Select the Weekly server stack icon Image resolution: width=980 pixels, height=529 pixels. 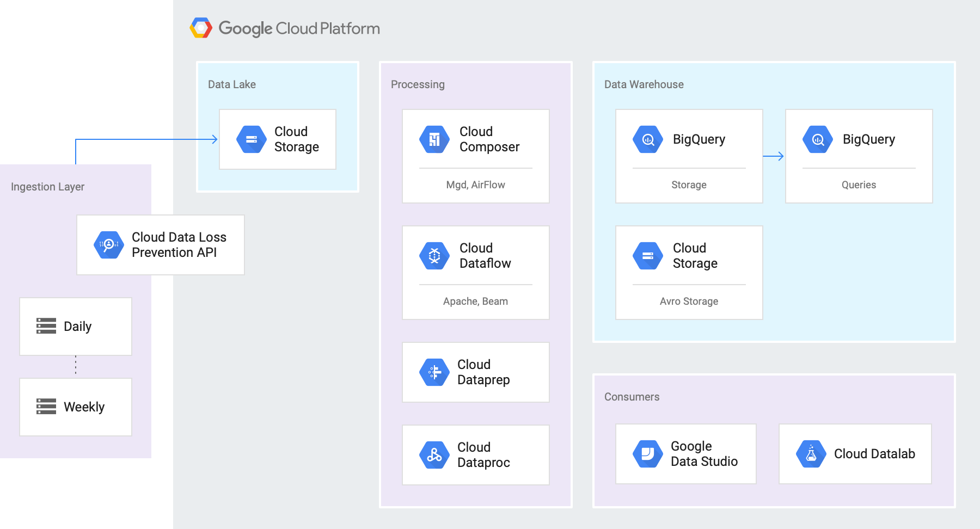click(46, 407)
